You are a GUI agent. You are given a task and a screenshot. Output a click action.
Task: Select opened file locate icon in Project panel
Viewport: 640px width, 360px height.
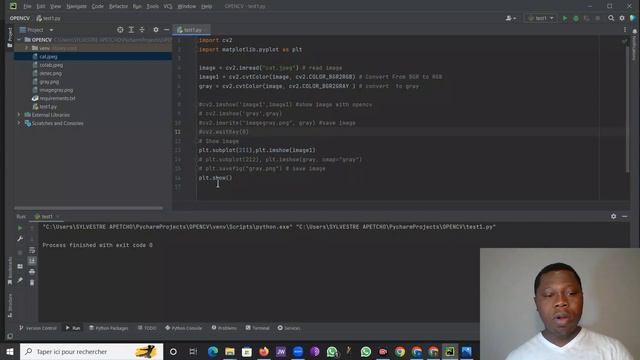coord(120,30)
